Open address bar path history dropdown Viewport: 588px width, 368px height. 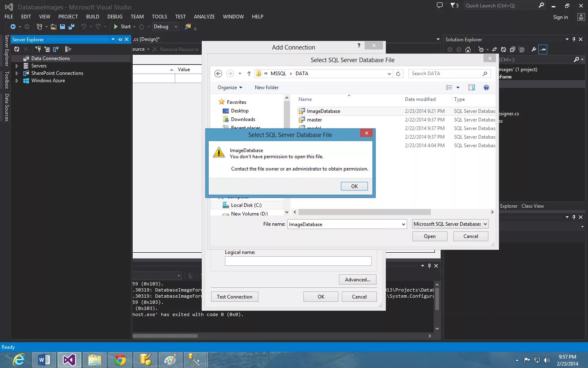coord(389,74)
